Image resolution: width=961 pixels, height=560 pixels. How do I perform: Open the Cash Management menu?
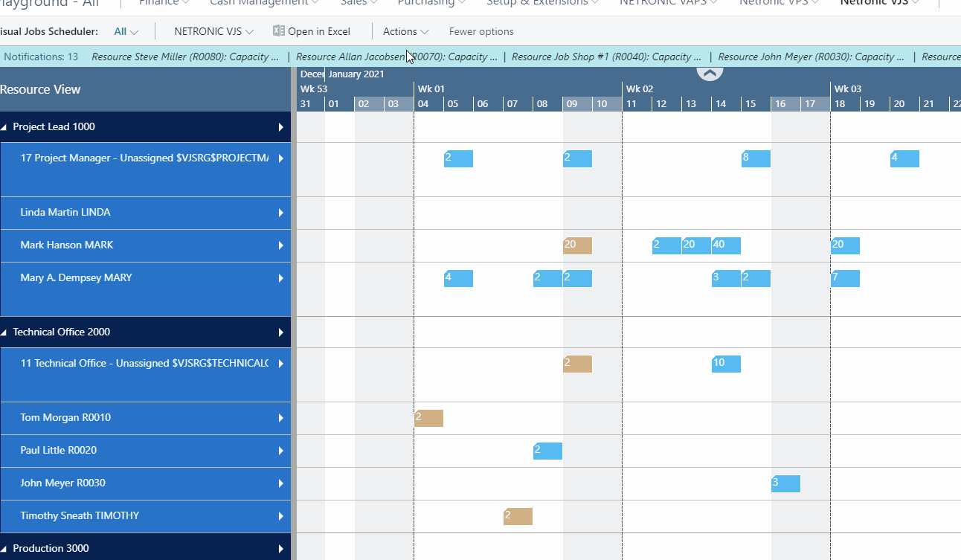pos(264,3)
